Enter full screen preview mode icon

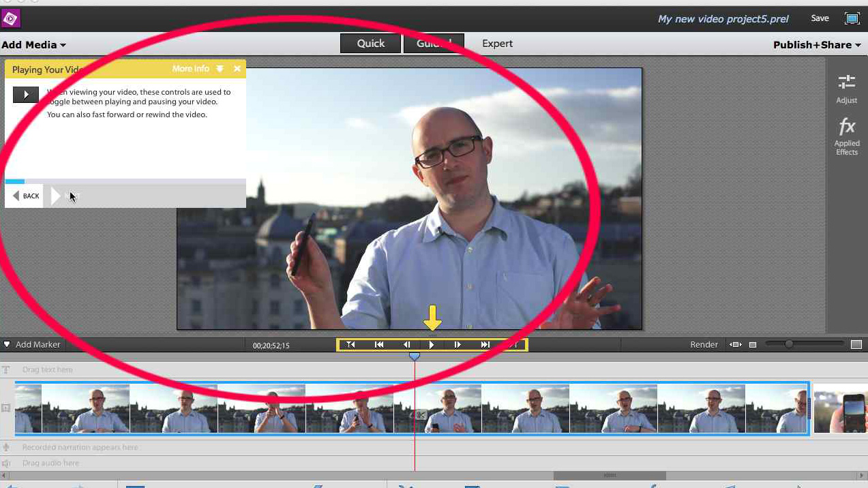point(852,18)
